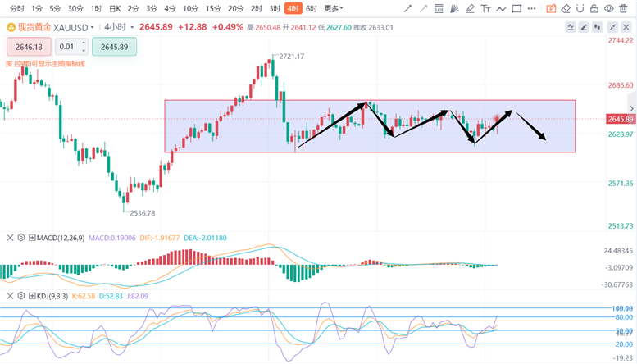Screen dimensions: 637x364
Task: Toggle the orange drawing mode icon
Action: (x=551, y=8)
